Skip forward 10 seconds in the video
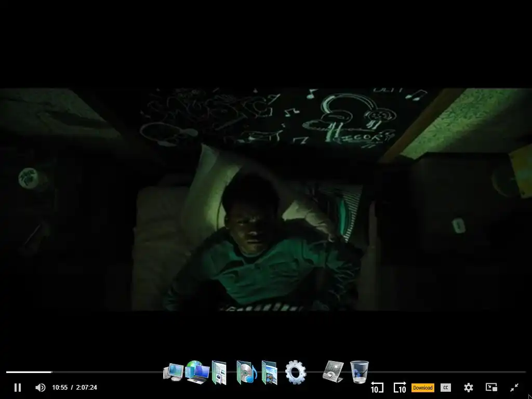Viewport: 532px width, 399px height. [x=400, y=387]
